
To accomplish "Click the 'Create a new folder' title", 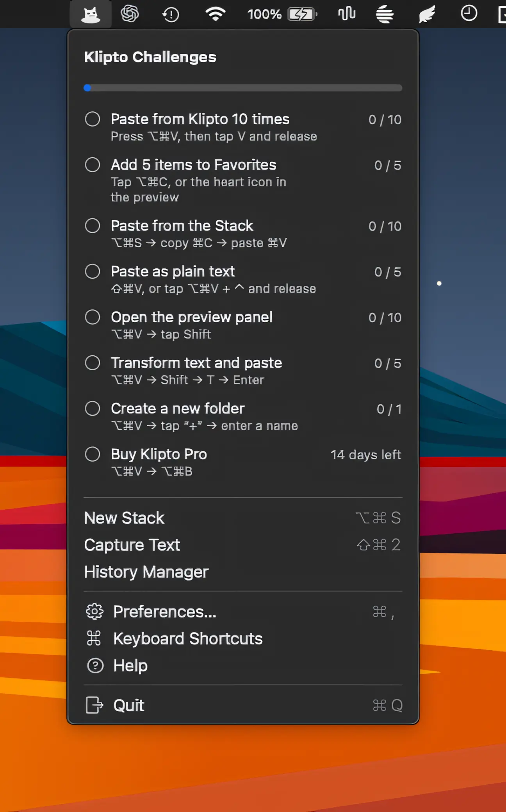I will click(x=178, y=409).
